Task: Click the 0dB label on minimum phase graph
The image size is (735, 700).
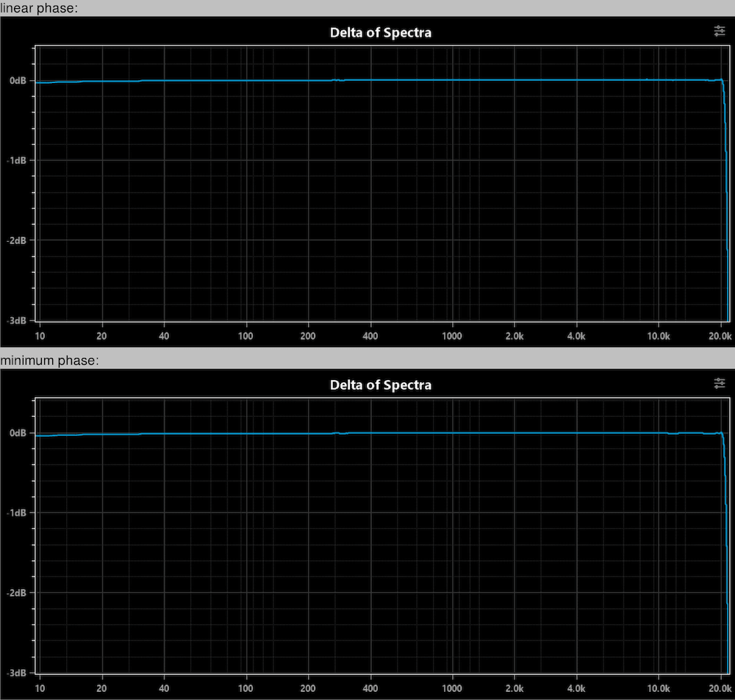Action: 18,433
